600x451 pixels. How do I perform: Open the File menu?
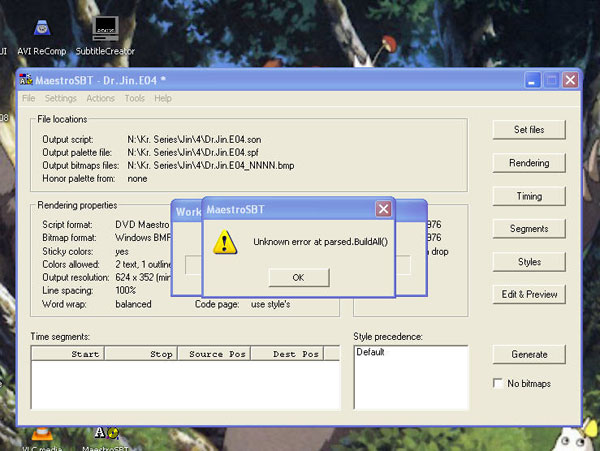point(28,98)
